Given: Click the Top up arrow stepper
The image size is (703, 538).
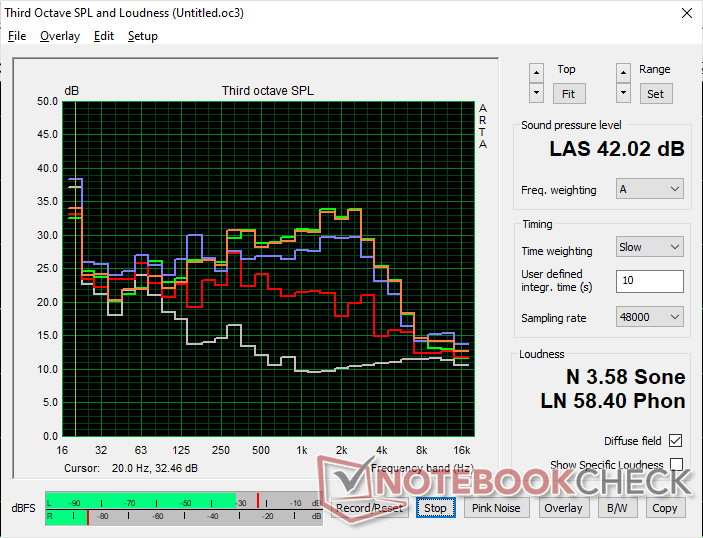Looking at the screenshot, I should click(x=537, y=72).
